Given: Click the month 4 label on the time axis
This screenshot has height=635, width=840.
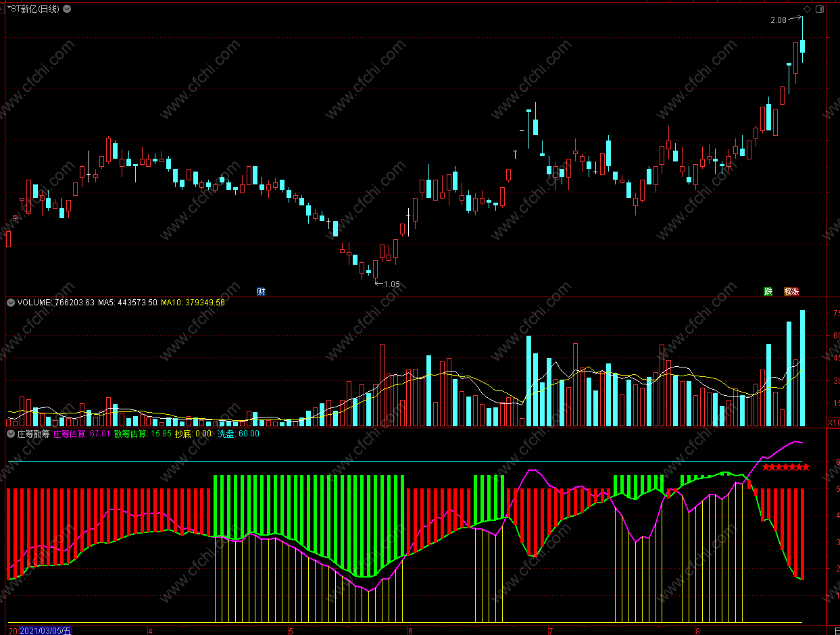Looking at the screenshot, I should click(x=150, y=631).
